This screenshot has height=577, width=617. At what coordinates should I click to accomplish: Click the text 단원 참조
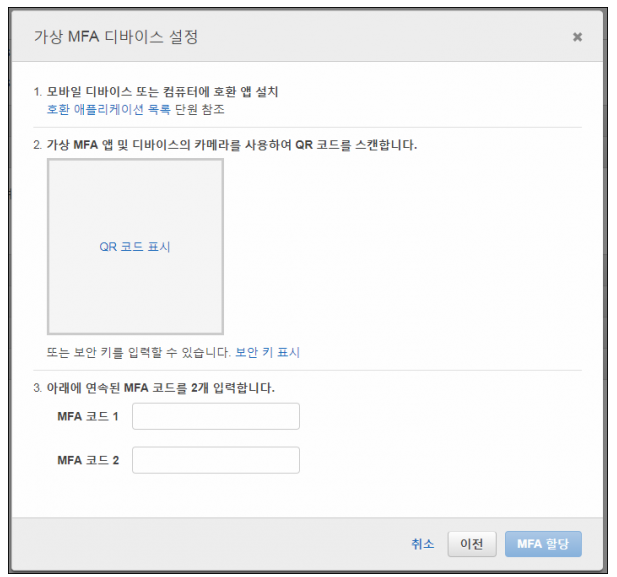(x=200, y=109)
